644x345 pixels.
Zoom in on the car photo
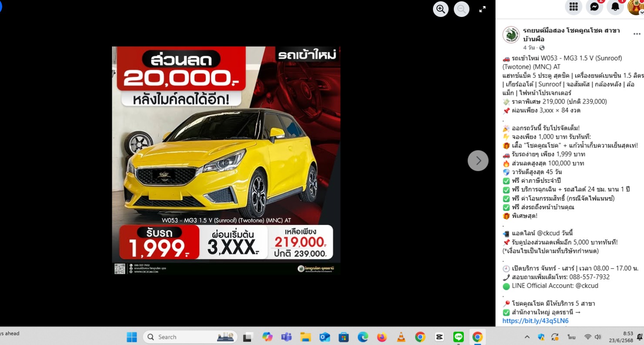(x=441, y=9)
